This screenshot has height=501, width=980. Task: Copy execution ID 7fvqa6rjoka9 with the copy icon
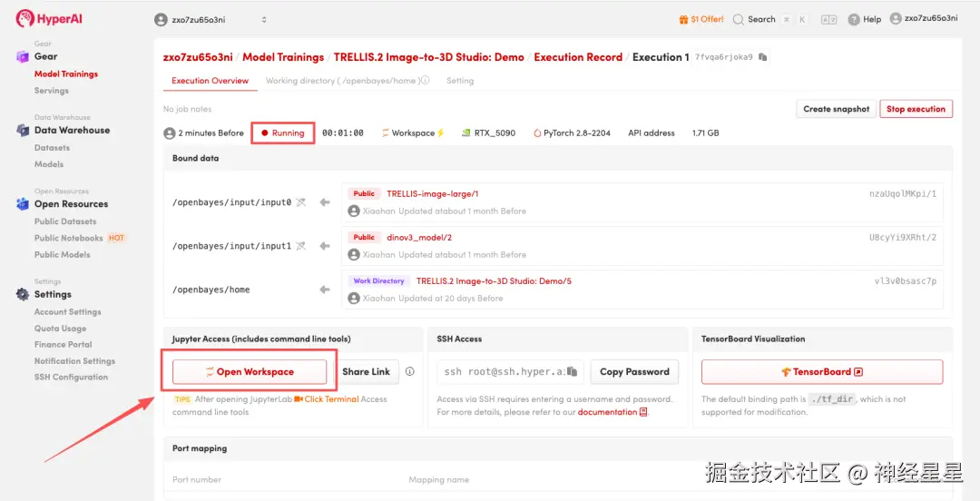coord(762,57)
